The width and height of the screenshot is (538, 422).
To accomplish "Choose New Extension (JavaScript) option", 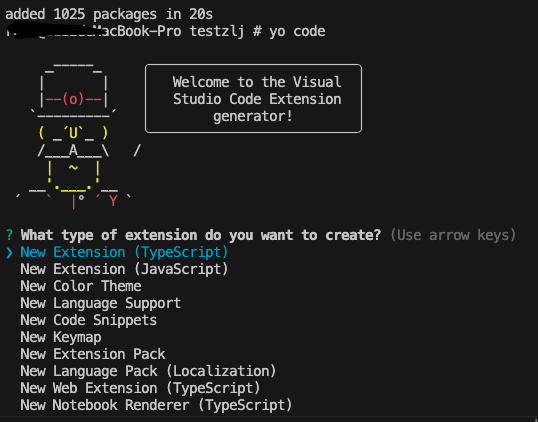I will click(x=124, y=269).
